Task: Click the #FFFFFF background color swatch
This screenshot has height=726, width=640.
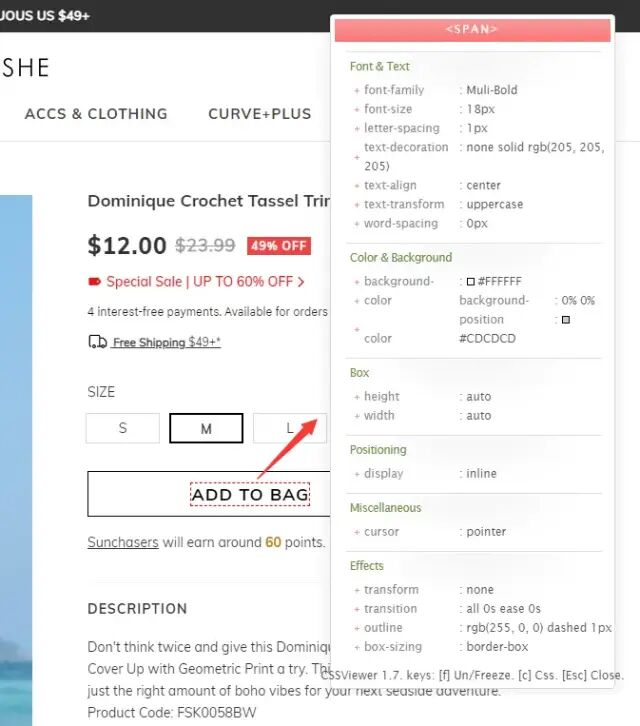Action: [471, 282]
